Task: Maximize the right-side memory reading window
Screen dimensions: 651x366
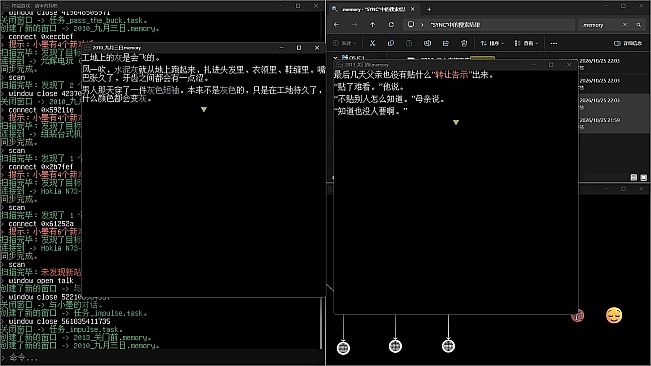Action: coord(551,65)
